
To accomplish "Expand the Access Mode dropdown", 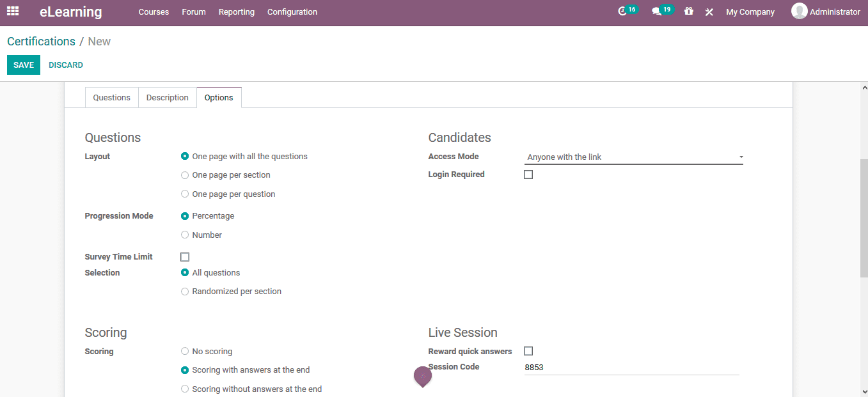I will point(633,157).
